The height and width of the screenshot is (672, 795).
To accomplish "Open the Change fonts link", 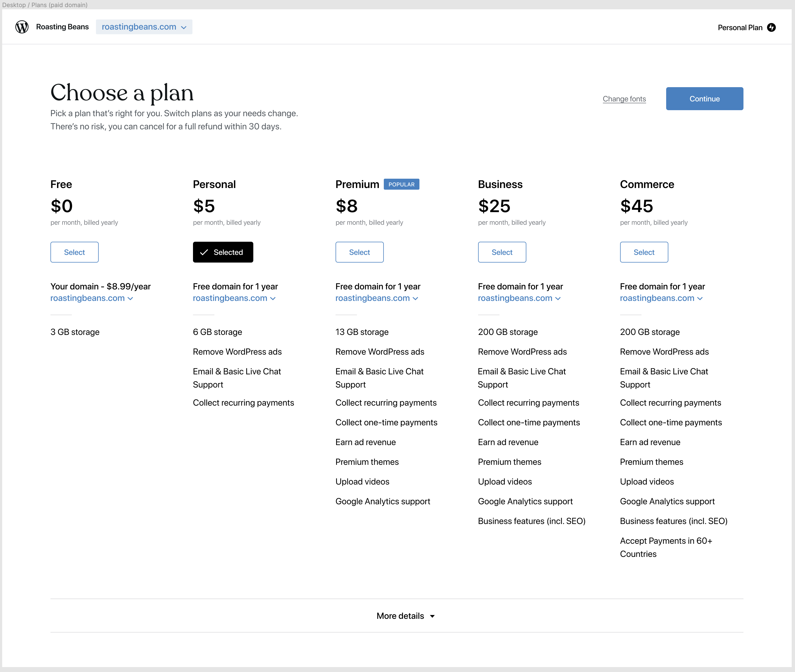I will coord(624,99).
